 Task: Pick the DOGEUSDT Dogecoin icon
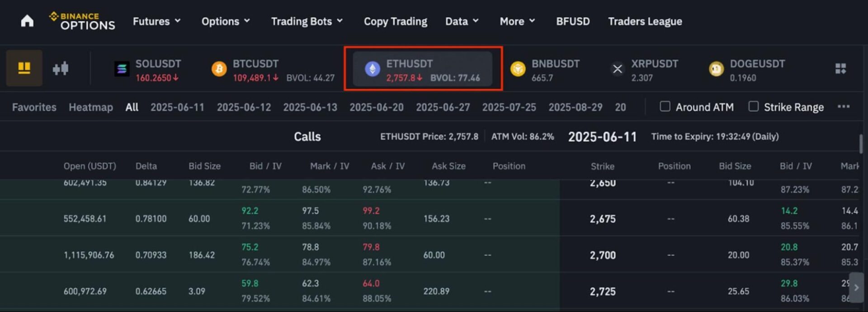click(x=716, y=69)
